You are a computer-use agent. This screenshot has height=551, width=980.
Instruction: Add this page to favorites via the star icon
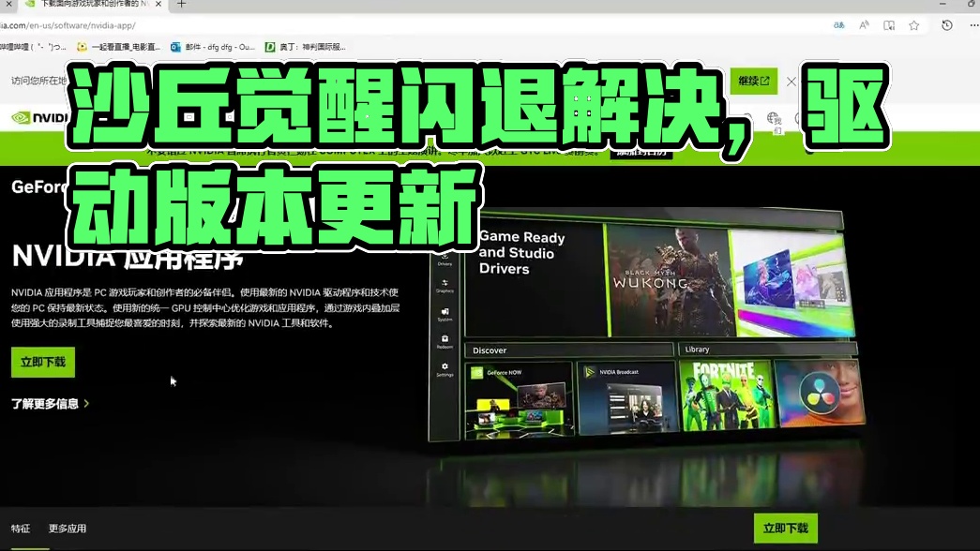[x=914, y=25]
